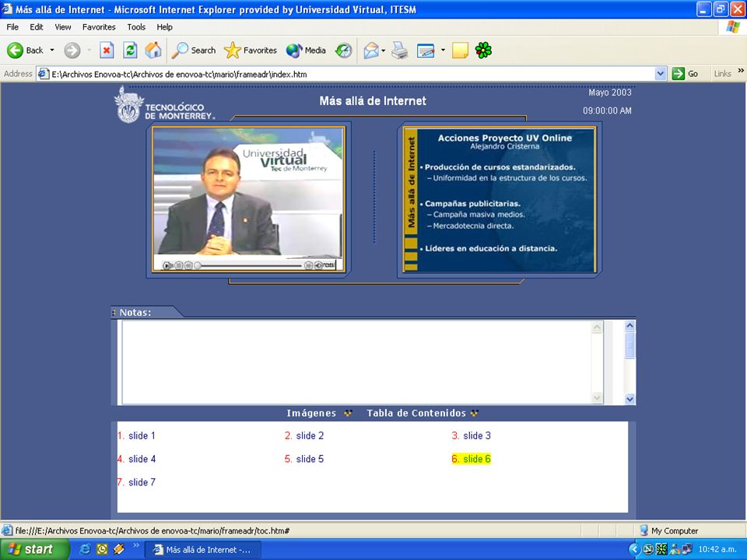The width and height of the screenshot is (747, 560).
Task: Click the notes frame scroll up arrow
Action: tap(630, 326)
